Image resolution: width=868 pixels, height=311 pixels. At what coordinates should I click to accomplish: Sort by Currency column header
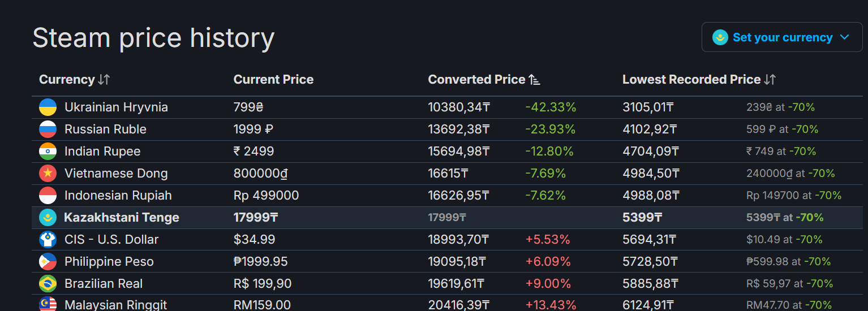click(x=74, y=80)
